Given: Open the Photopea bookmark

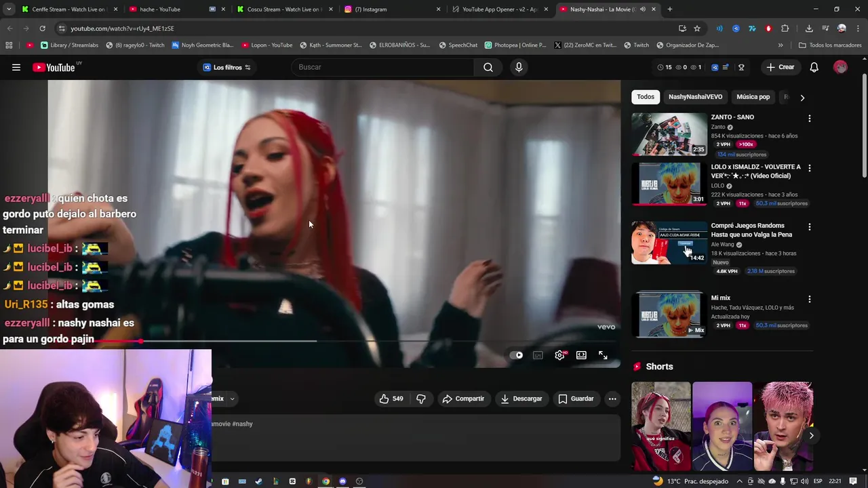Looking at the screenshot, I should click(x=515, y=45).
